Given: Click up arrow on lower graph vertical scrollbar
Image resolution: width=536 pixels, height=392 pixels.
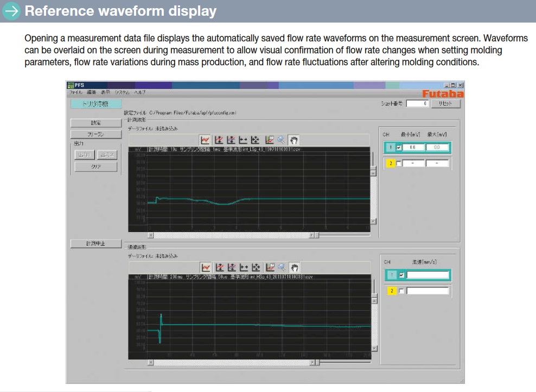Looking at the screenshot, I should [x=373, y=300].
